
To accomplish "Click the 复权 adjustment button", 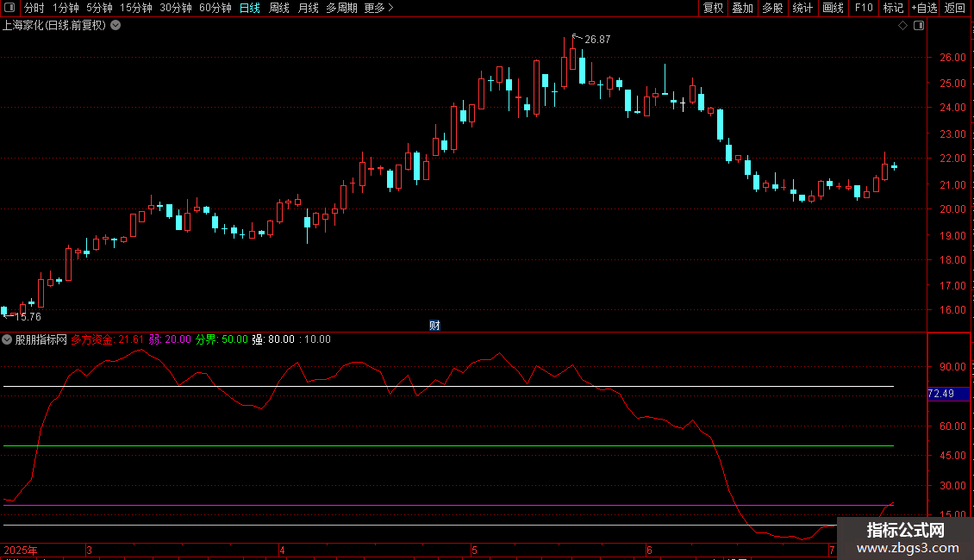I will click(713, 8).
